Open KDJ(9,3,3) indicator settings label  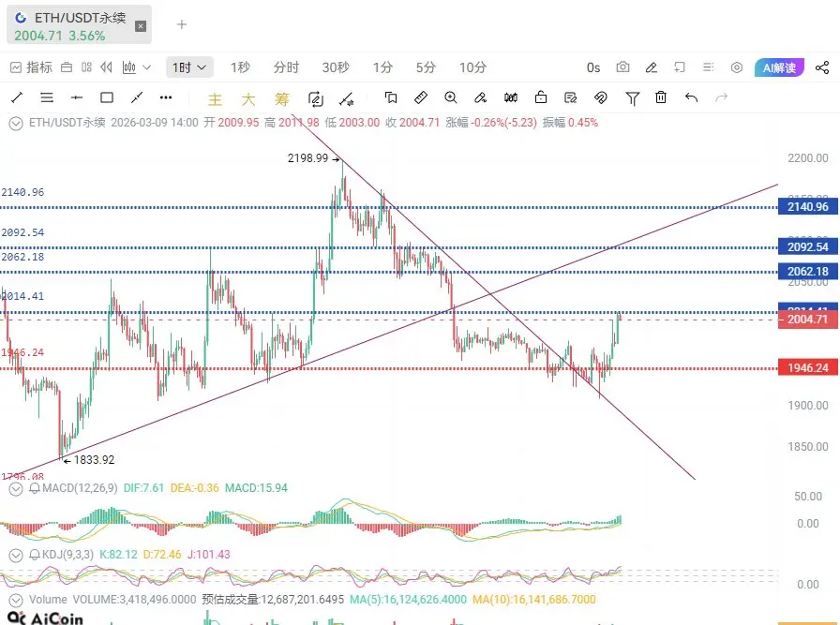coord(68,555)
